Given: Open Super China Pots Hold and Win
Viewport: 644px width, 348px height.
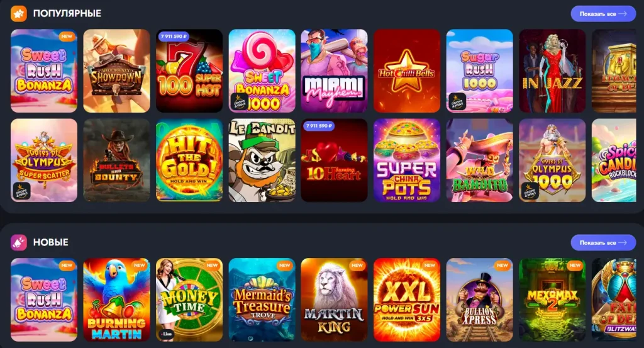Looking at the screenshot, I should click(x=407, y=160).
